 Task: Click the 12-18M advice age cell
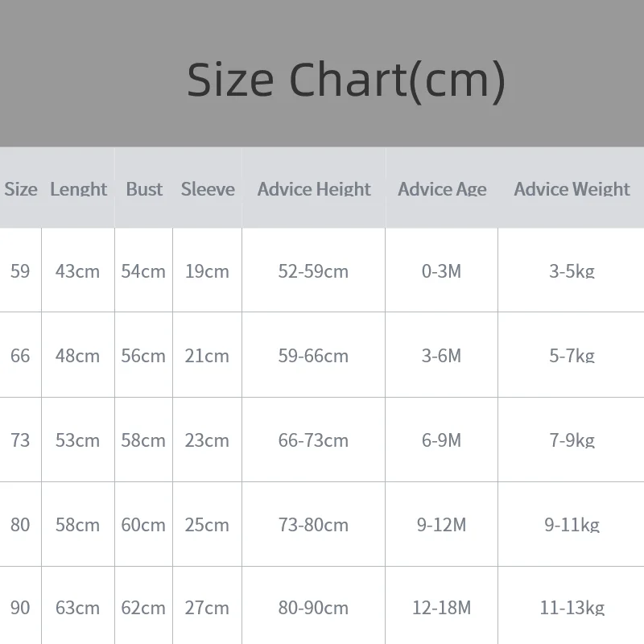pos(441,608)
